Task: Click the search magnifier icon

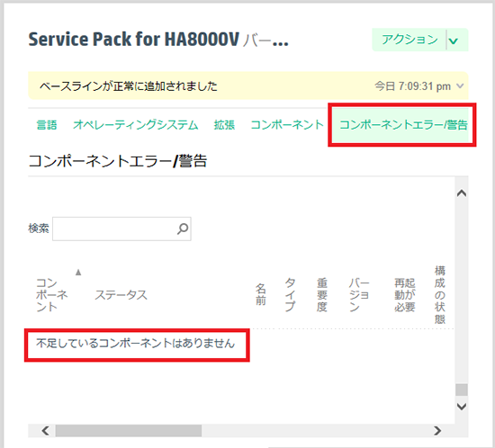Action: click(183, 228)
